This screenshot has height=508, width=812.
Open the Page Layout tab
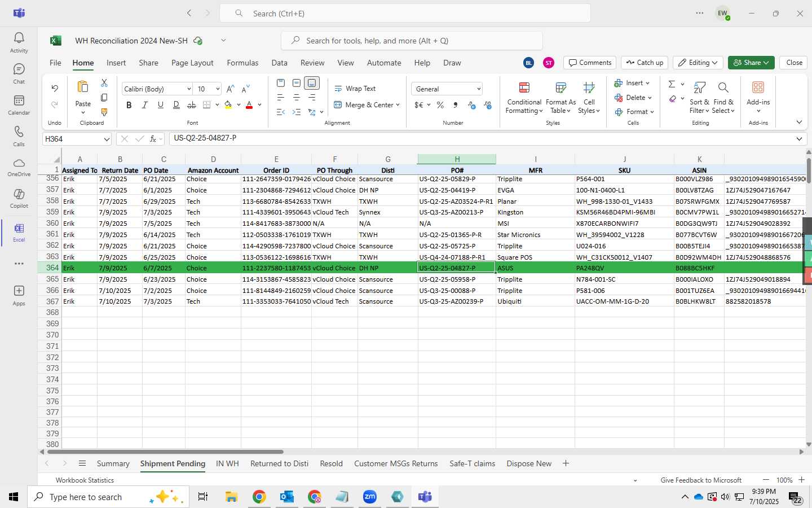click(192, 63)
